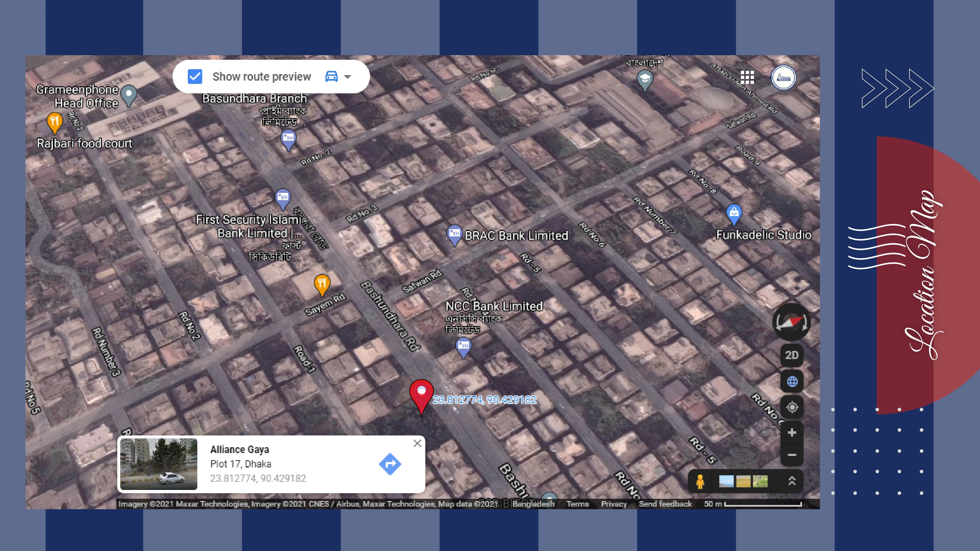Click the car travel mode icon

(331, 76)
